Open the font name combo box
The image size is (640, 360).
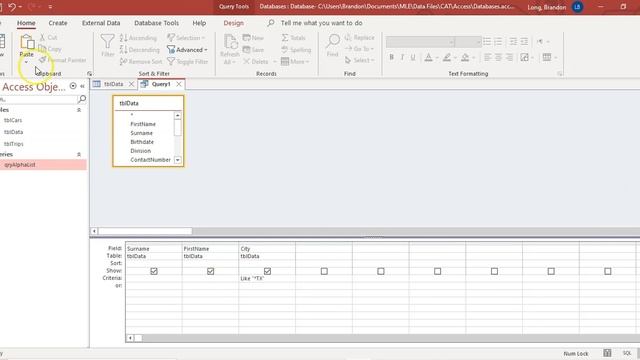pyautogui.click(x=420, y=42)
